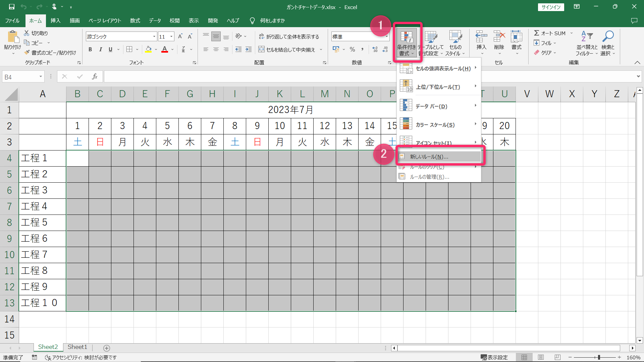Open Data Bars (データ バー) submenu

tap(439, 106)
